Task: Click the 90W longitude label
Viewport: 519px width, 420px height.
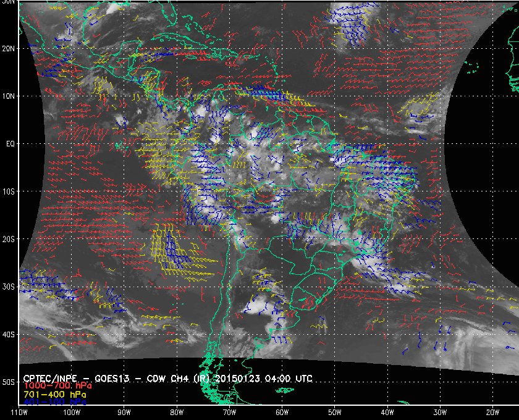Action: coord(124,413)
